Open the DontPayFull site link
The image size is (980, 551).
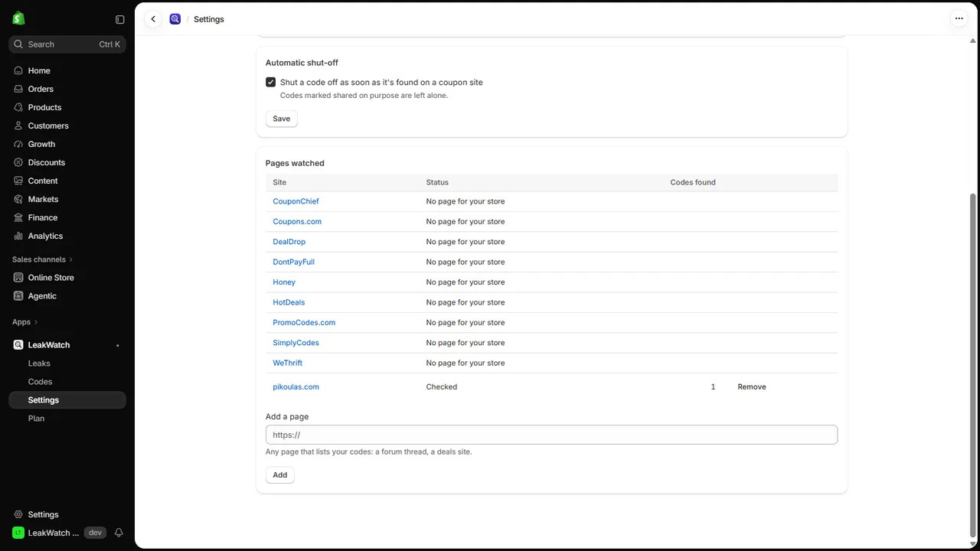pos(293,262)
